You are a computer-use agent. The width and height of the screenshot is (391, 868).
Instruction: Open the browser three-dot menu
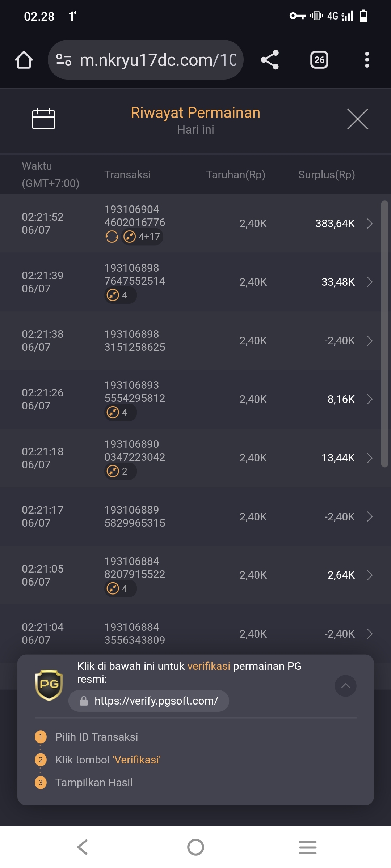point(367,60)
